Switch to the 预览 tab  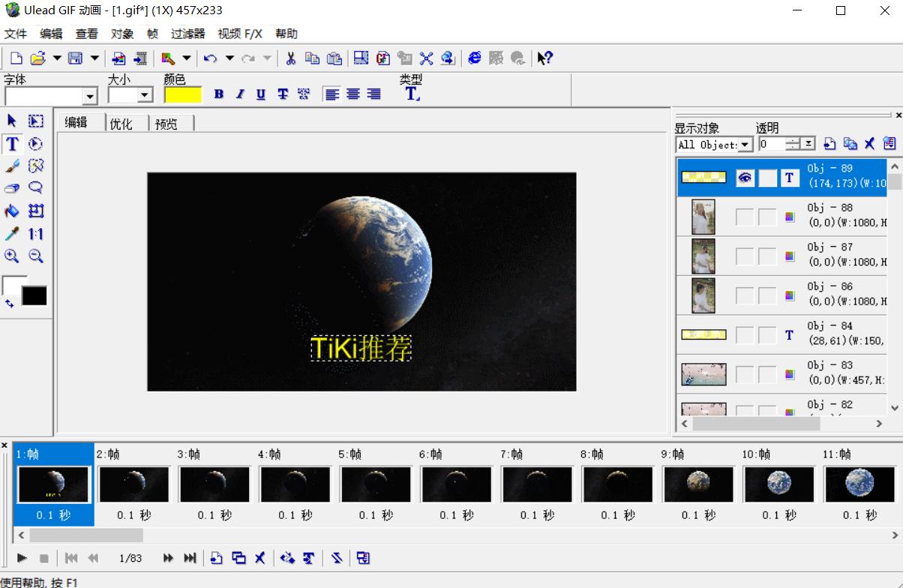166,124
